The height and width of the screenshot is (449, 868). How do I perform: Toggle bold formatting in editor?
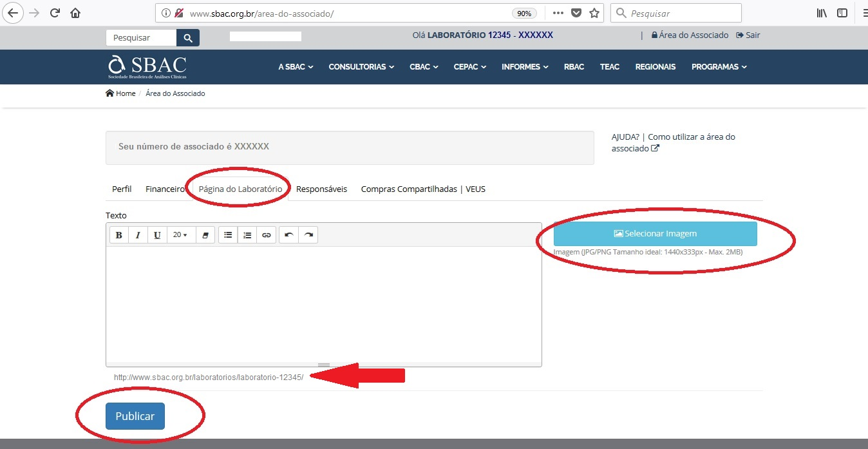[x=118, y=235]
